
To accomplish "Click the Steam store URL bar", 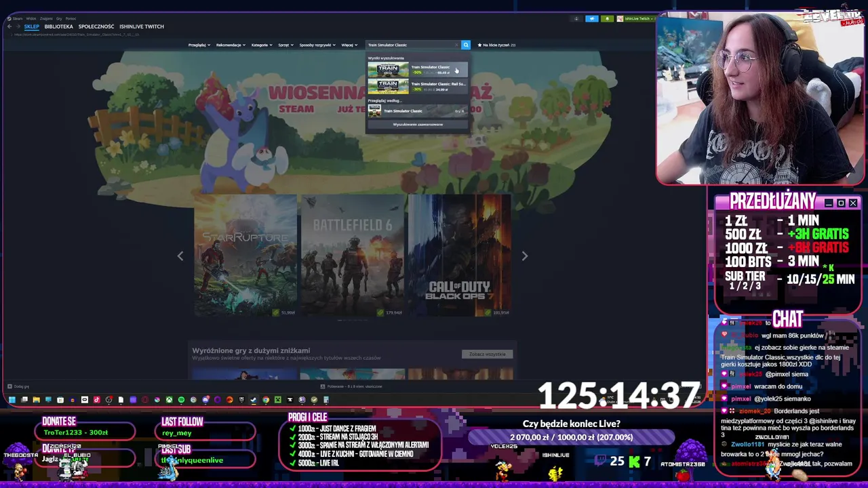I will click(x=78, y=35).
